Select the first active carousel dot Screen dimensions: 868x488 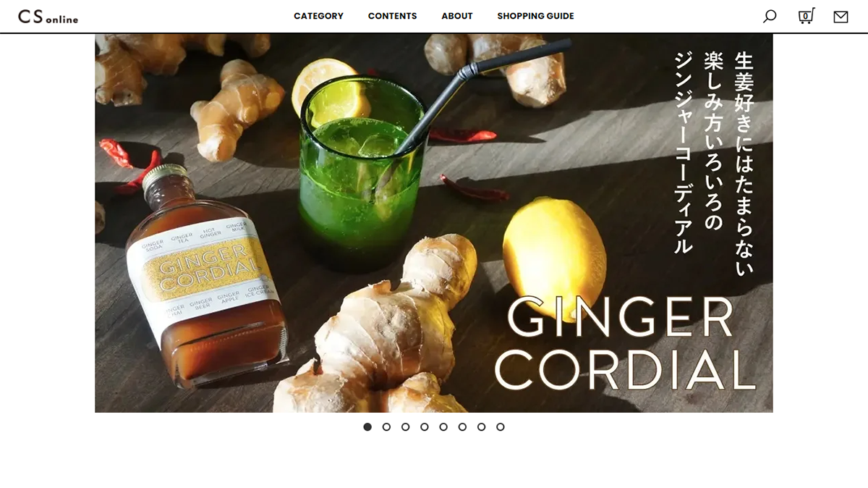(x=367, y=427)
